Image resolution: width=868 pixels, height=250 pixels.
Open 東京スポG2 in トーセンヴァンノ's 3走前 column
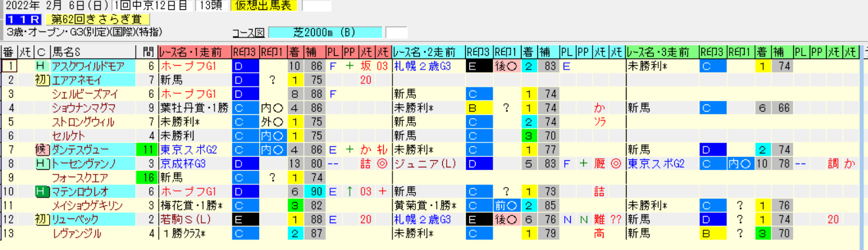[x=656, y=163]
